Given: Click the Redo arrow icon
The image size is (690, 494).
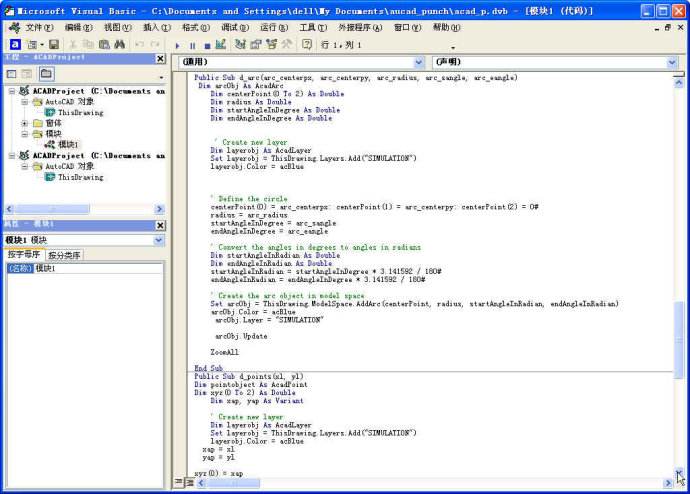Looking at the screenshot, I should (x=155, y=44).
